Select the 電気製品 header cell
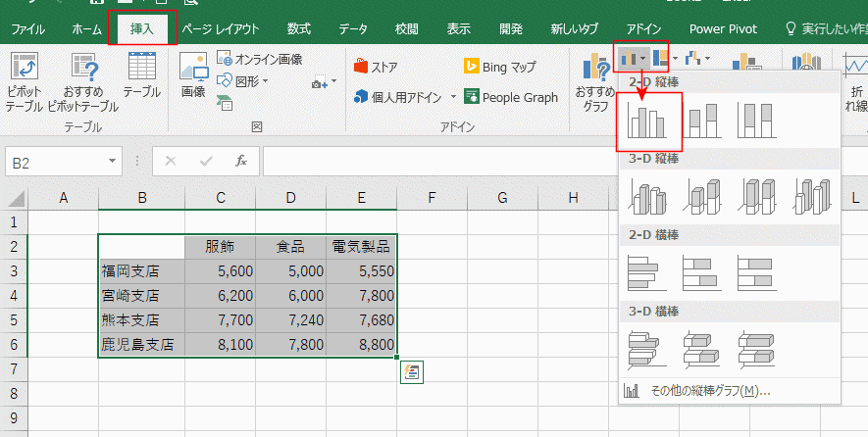This screenshot has height=437, width=868. (361, 247)
